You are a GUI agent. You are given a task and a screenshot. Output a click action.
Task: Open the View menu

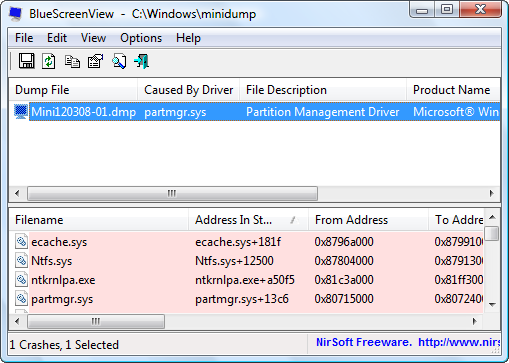[93, 38]
